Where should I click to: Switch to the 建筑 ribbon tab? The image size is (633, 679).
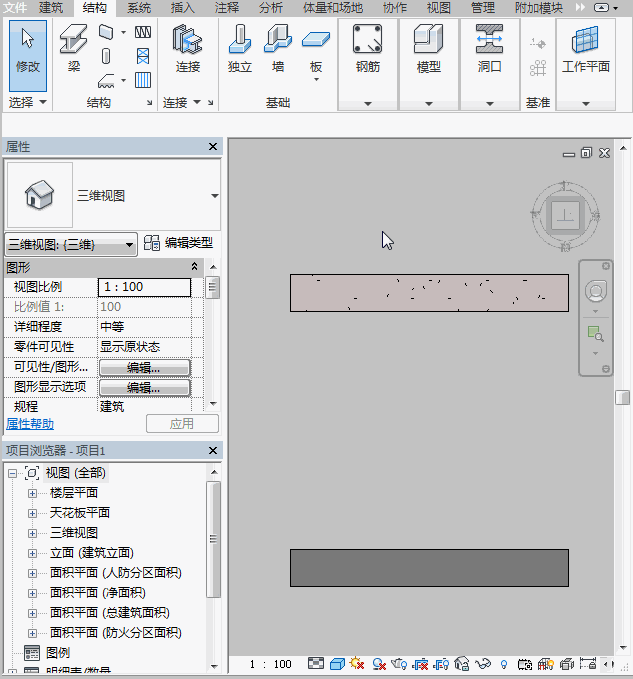pos(51,7)
